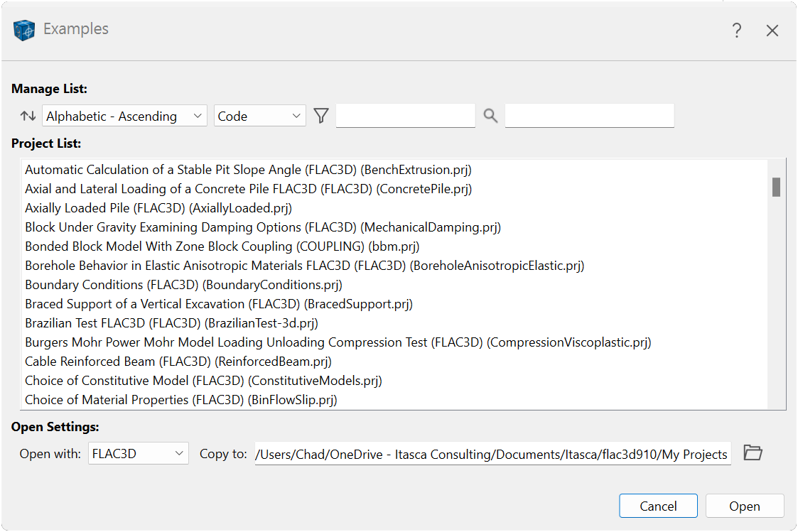Select Cable Reinforced Beam project
This screenshot has width=798, height=532.
pyautogui.click(x=178, y=362)
